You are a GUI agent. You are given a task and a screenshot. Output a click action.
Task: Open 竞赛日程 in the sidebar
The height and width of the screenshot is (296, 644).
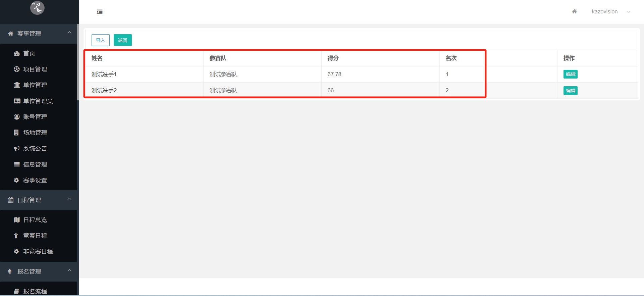click(x=35, y=236)
